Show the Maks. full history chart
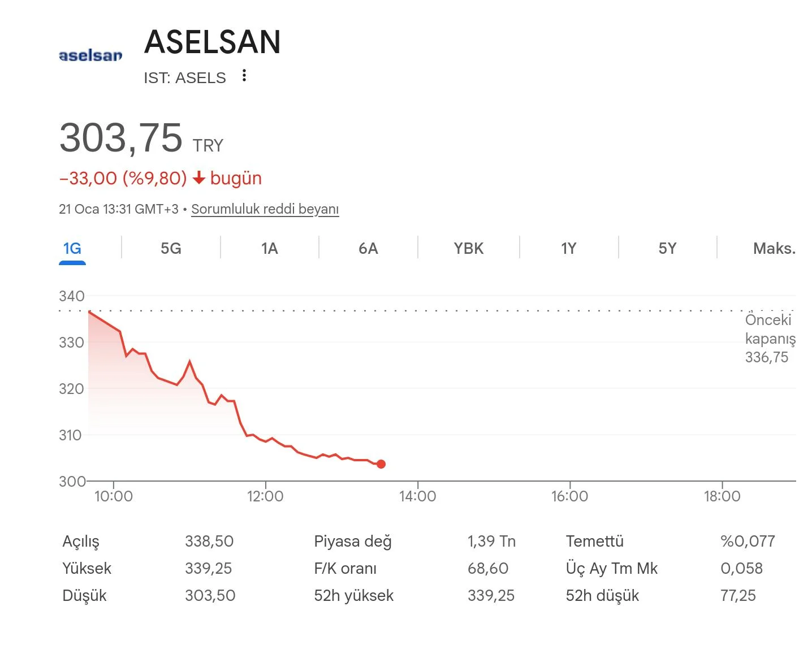The height and width of the screenshot is (645, 812). pyautogui.click(x=774, y=249)
